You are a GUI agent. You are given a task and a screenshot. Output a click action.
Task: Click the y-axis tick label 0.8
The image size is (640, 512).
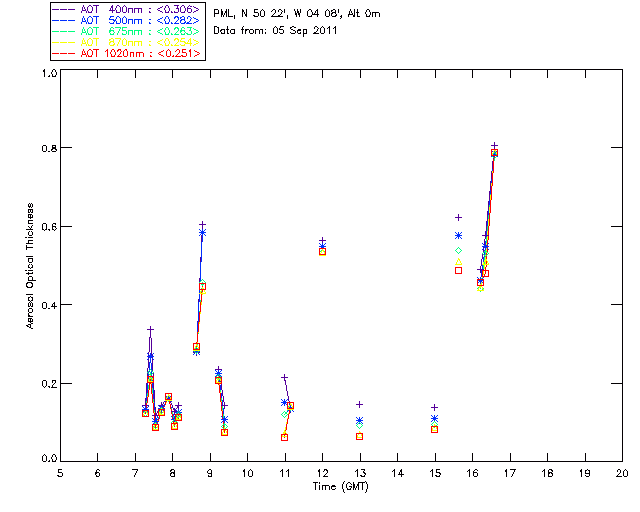coord(49,148)
